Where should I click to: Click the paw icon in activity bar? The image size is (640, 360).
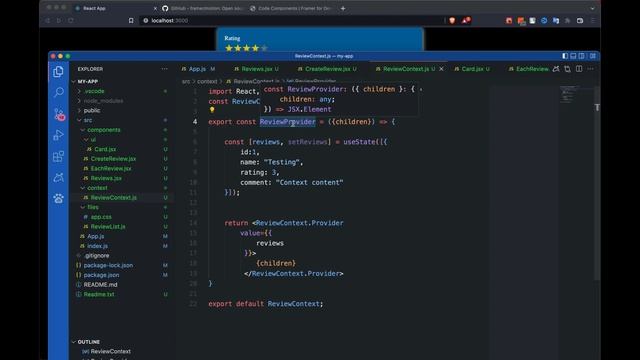pos(58,198)
